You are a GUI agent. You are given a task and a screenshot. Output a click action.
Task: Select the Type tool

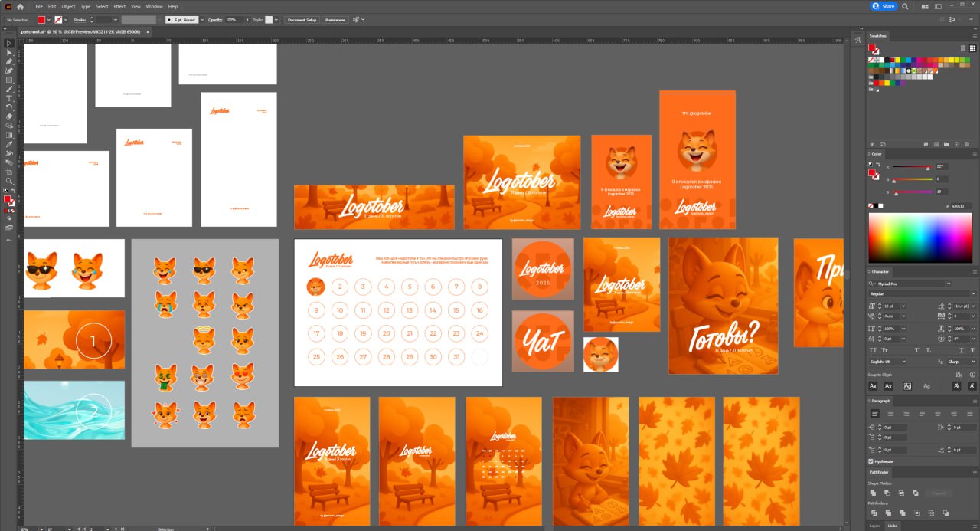(x=9, y=98)
